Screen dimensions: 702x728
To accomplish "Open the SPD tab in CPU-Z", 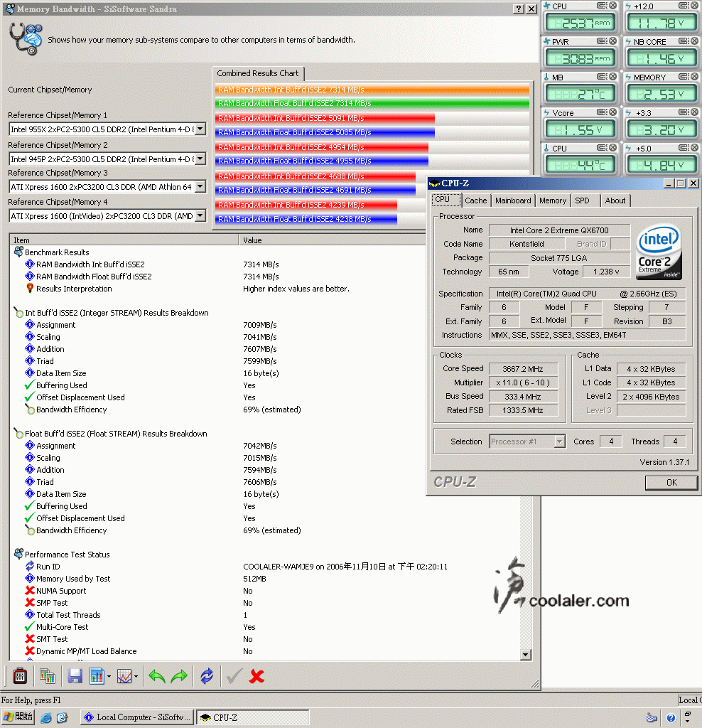I will (x=582, y=200).
